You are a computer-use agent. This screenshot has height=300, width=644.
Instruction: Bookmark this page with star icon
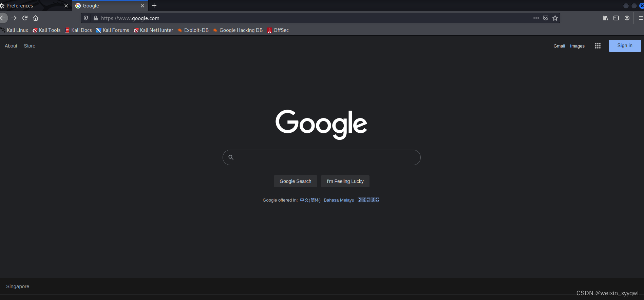tap(555, 18)
